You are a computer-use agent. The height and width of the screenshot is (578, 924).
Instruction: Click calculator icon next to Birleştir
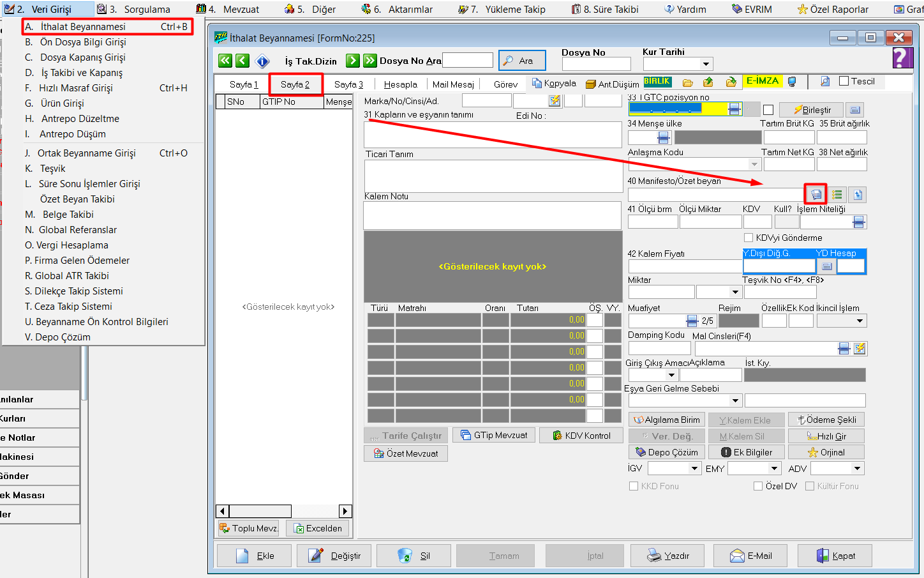tap(855, 110)
